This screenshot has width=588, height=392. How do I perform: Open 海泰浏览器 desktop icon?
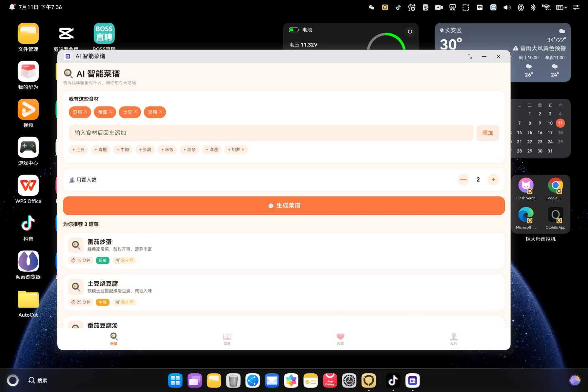point(28,265)
